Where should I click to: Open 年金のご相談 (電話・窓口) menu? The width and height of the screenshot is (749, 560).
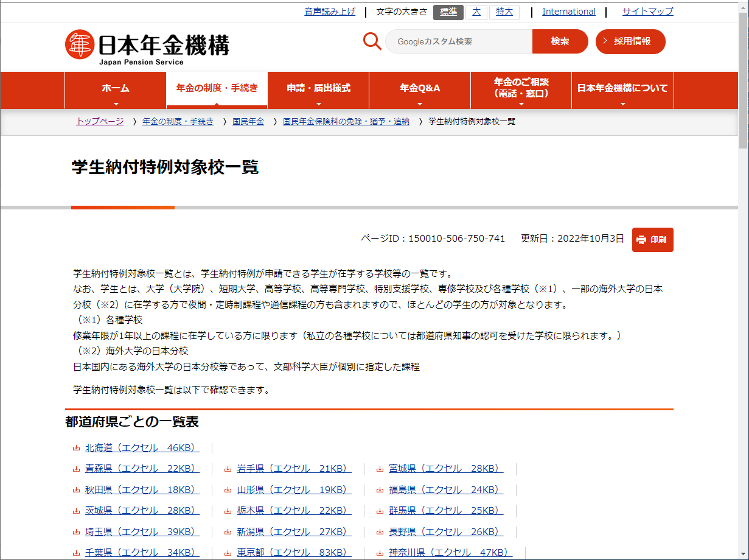[521, 90]
